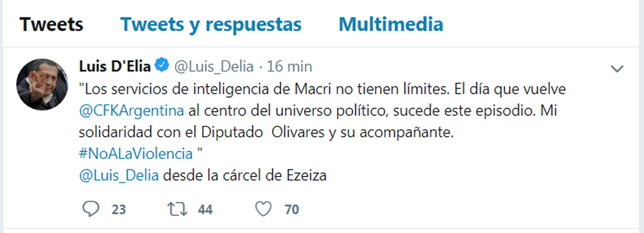The height and width of the screenshot is (233, 644).
Task: Select the Multimedia tab
Action: 391,25
